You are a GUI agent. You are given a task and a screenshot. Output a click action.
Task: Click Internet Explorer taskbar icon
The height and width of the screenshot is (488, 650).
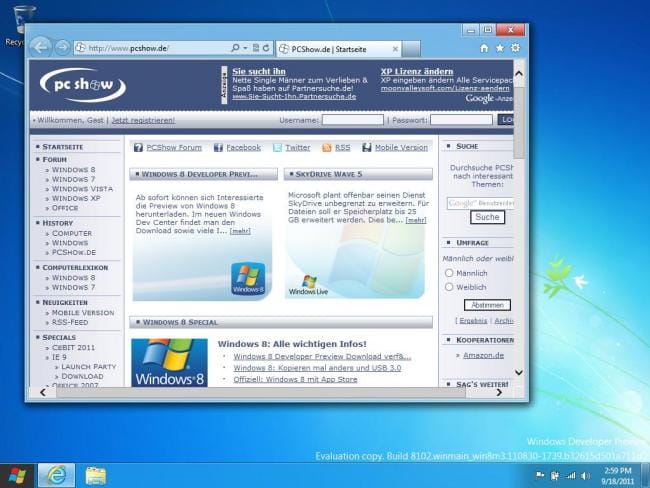click(x=57, y=475)
